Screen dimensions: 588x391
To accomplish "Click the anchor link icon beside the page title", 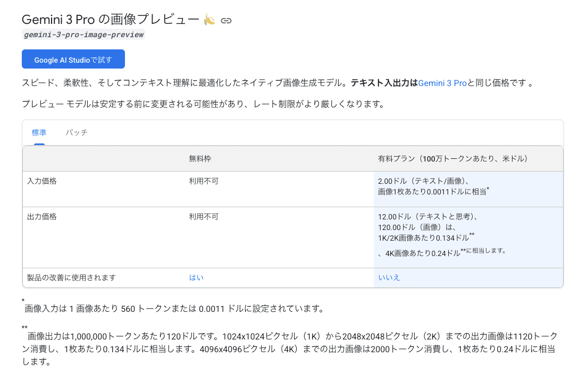I will click(227, 19).
